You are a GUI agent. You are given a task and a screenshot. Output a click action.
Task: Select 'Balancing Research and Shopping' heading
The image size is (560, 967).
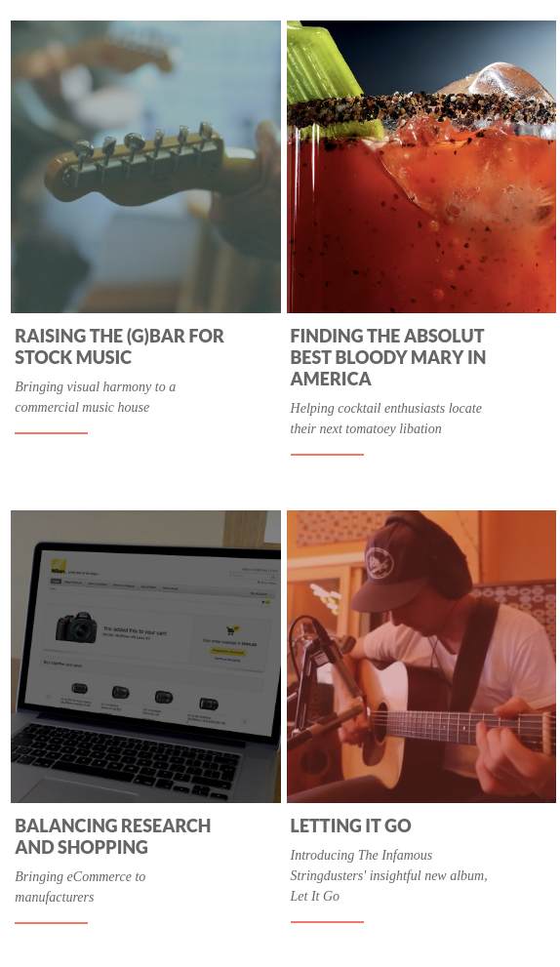point(113,836)
